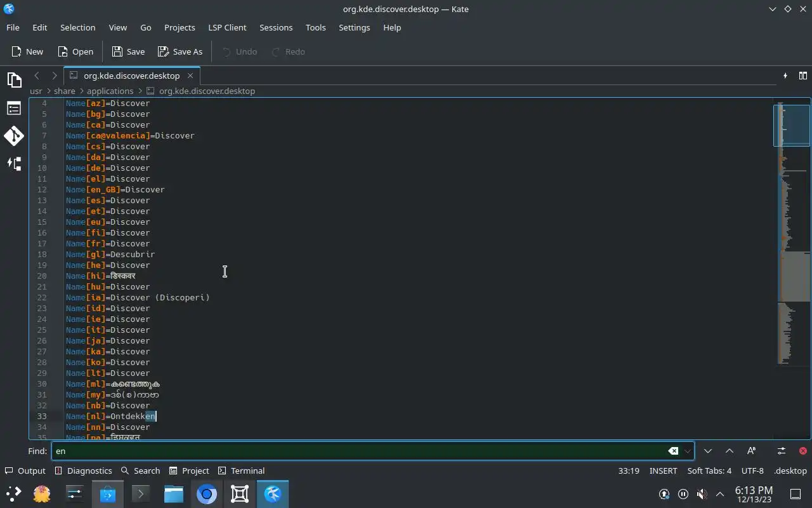Toggle the Output tool view
Image resolution: width=812 pixels, height=508 pixels.
point(25,471)
